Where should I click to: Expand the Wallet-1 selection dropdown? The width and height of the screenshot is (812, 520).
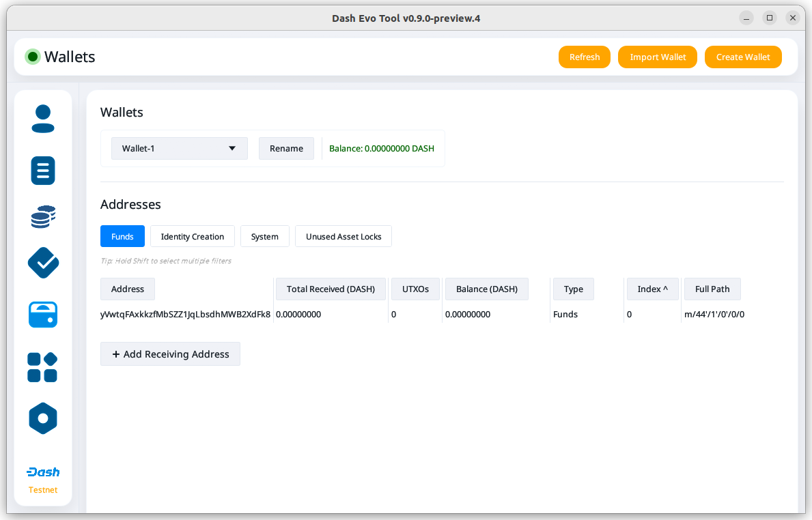pos(179,148)
